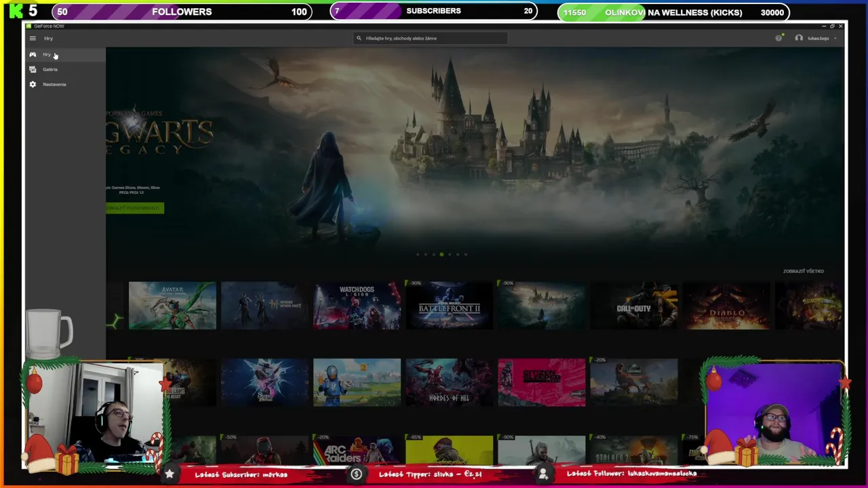Click the PEGI: PEGI 12 rating text

pos(132,192)
